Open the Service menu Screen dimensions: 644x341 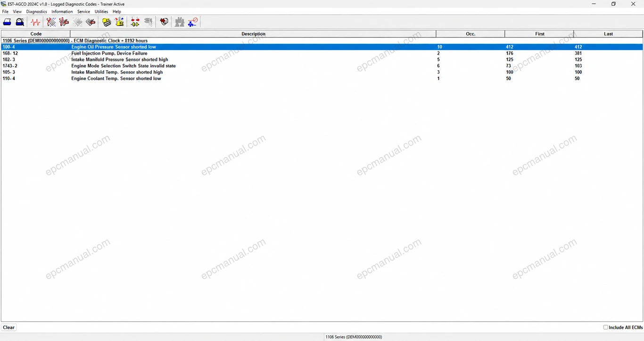click(83, 11)
